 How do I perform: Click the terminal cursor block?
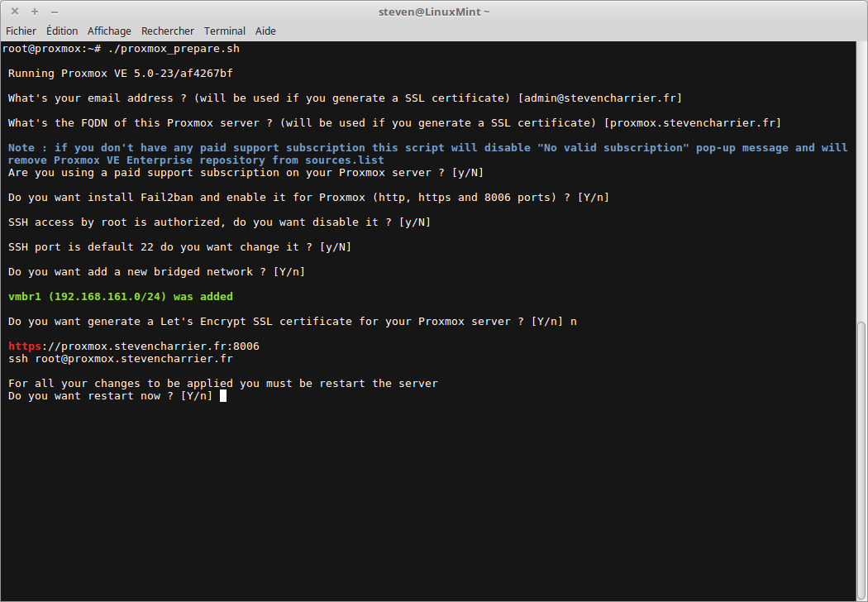223,396
